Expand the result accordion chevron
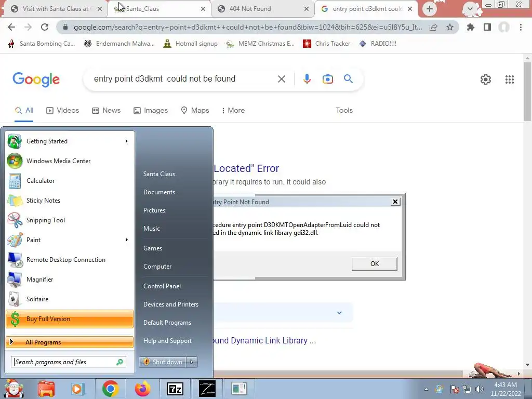This screenshot has width=532, height=399. (339, 312)
